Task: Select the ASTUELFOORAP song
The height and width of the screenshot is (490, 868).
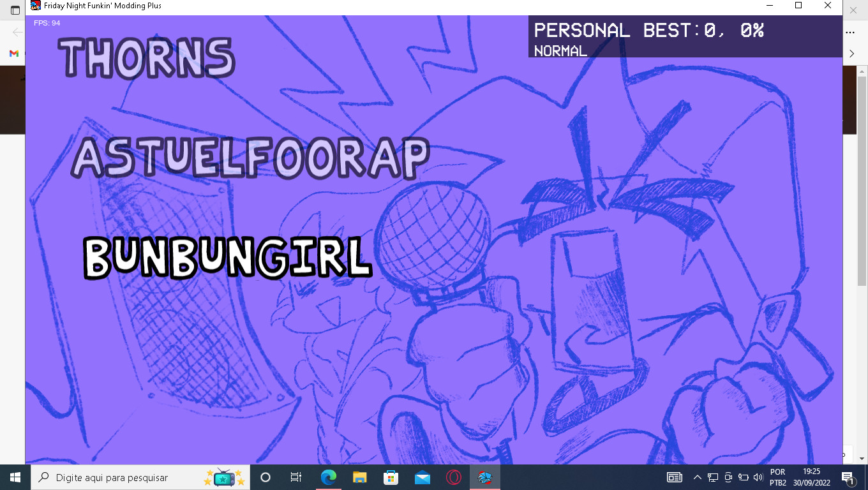Action: coord(250,158)
